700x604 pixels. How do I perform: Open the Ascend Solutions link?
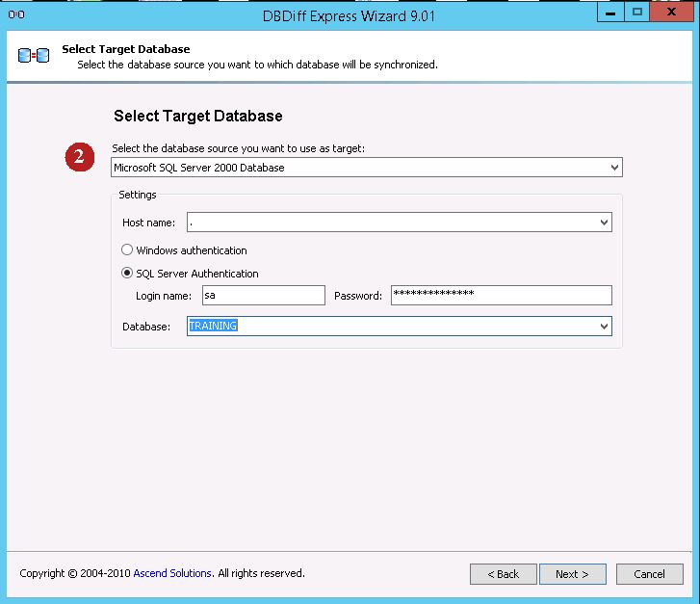pos(172,573)
